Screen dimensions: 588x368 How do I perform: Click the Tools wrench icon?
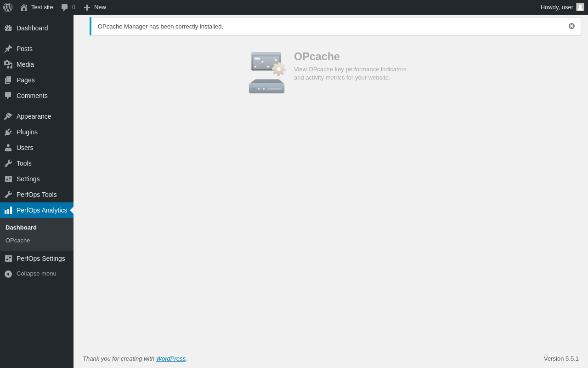click(x=8, y=163)
